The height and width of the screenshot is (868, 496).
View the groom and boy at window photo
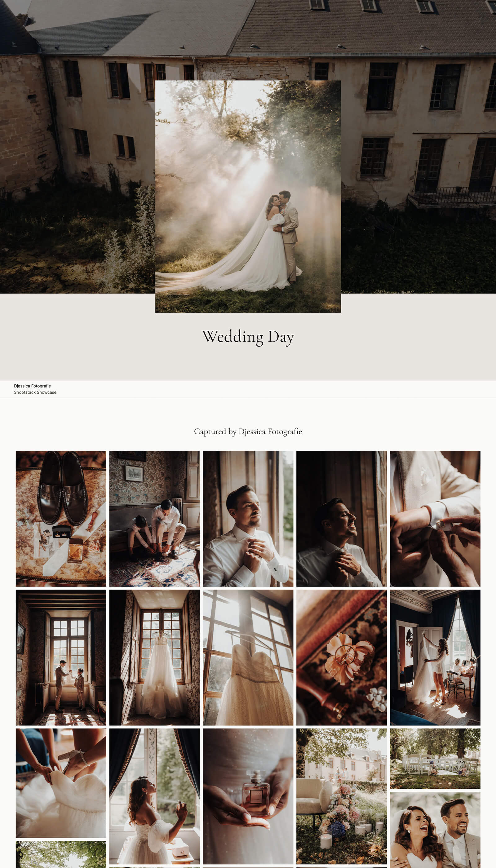61,658
